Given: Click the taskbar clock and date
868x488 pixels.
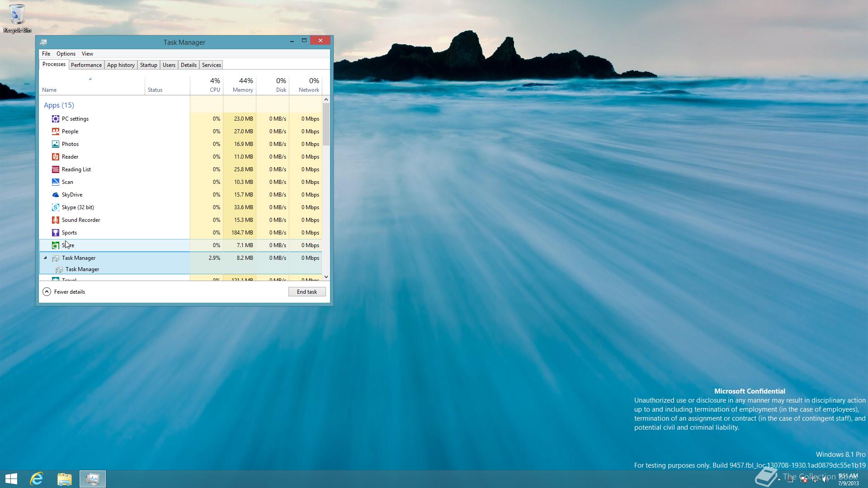Looking at the screenshot, I should [848, 479].
